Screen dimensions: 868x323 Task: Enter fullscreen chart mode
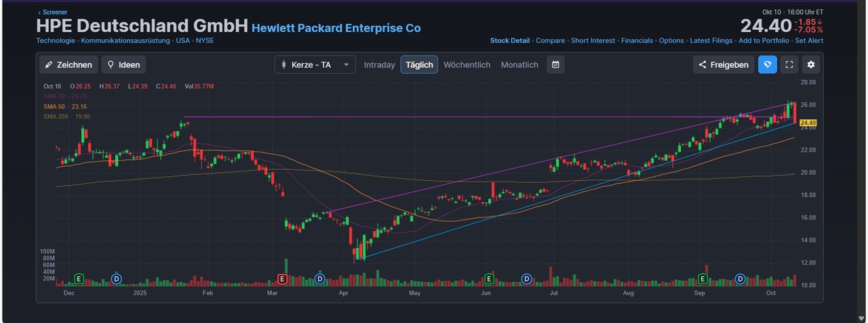(789, 65)
